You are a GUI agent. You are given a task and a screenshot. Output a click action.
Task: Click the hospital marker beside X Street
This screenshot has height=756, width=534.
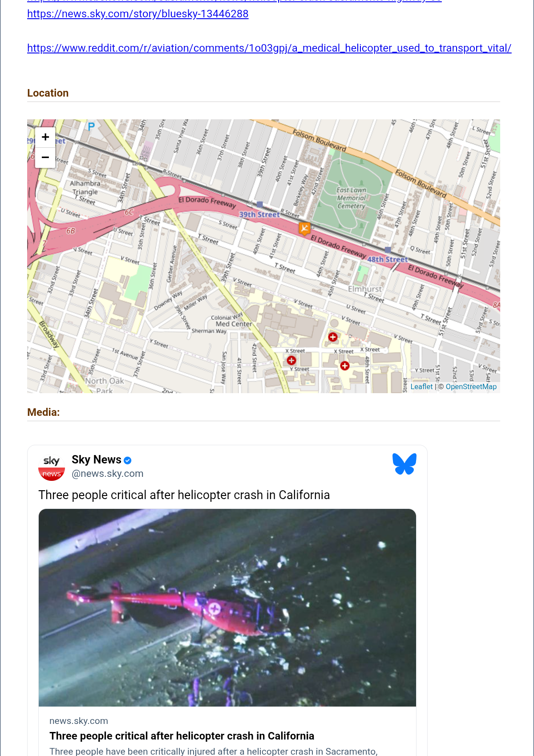(333, 337)
